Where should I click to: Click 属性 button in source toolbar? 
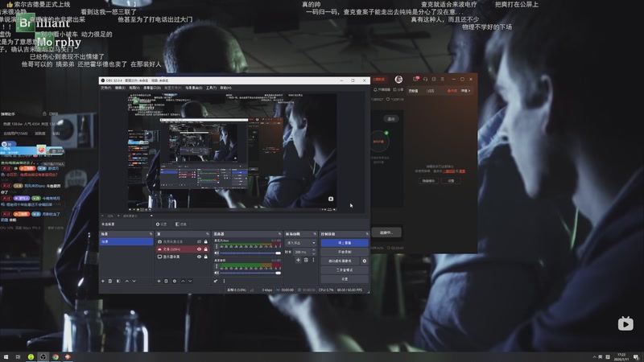162,224
